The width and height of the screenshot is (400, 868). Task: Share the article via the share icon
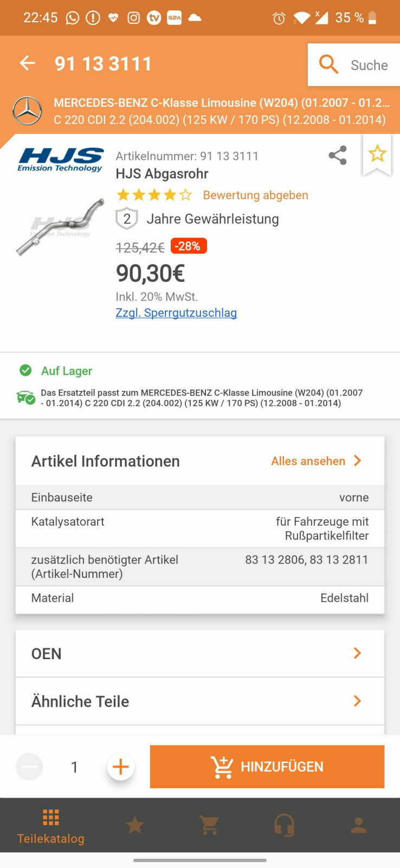pos(337,155)
